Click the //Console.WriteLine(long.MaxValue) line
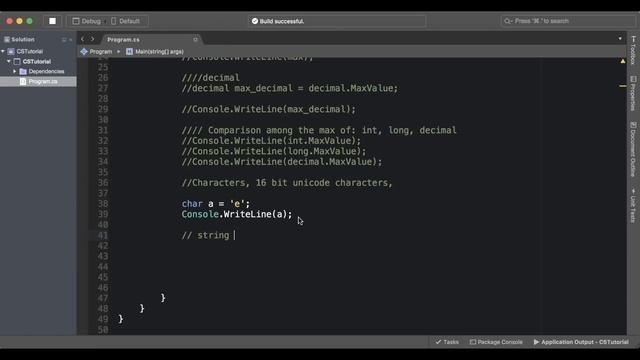 point(274,151)
